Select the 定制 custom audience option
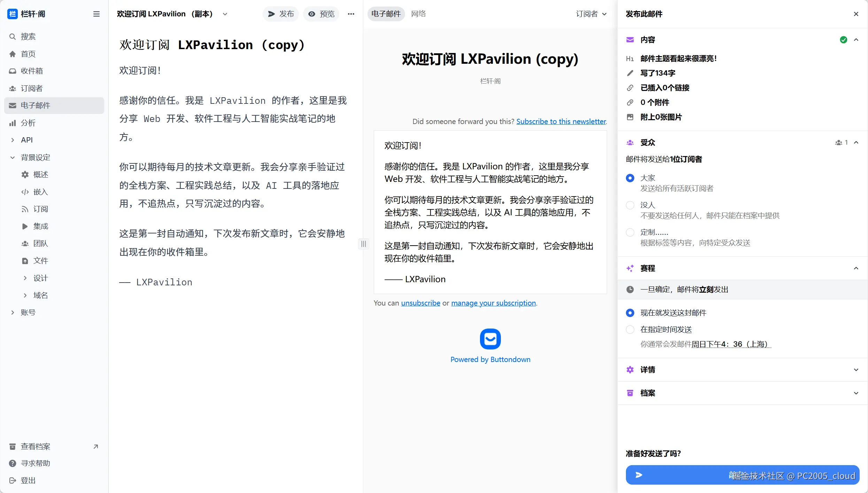This screenshot has height=493, width=868. pyautogui.click(x=630, y=232)
